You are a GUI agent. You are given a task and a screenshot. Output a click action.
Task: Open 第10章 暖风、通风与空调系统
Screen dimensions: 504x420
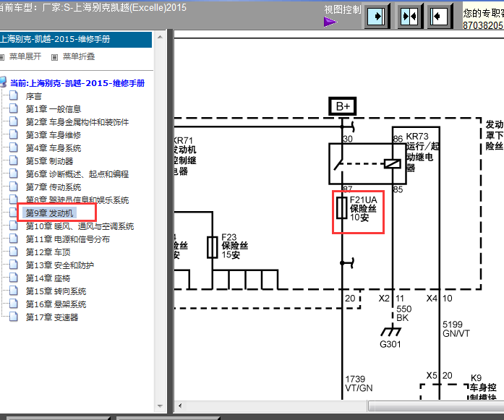(80, 226)
